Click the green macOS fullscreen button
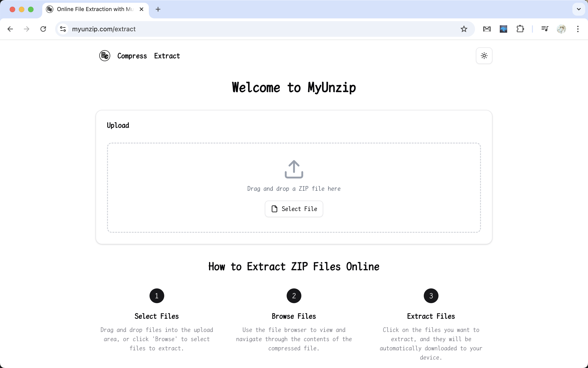Screen dimensions: 588x368 click(x=31, y=9)
